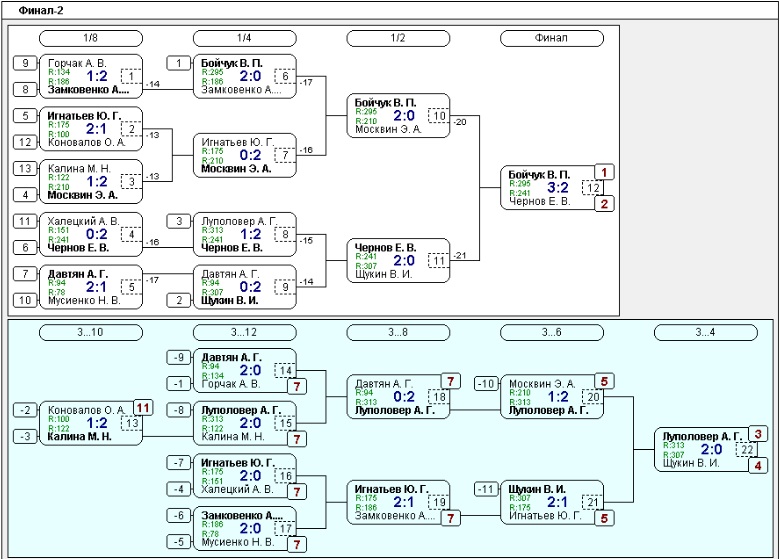
Task: Open the Давтян versus Горчак consolation match
Action: click(244, 371)
